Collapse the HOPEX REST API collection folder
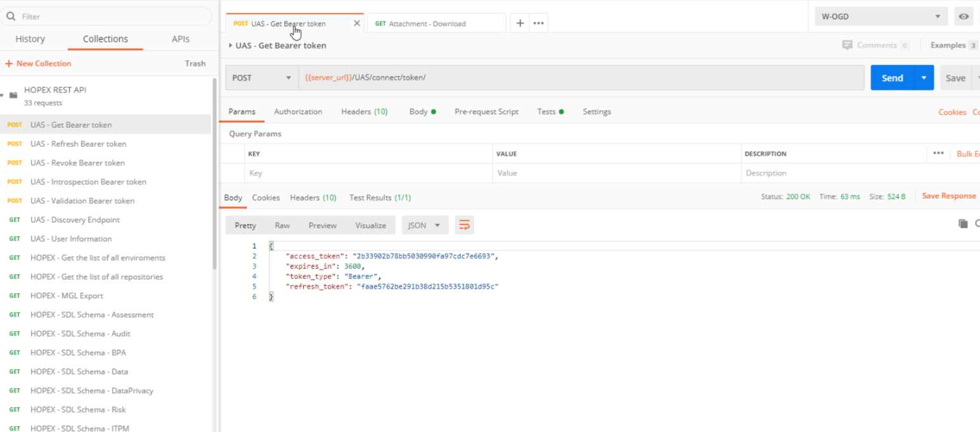The width and height of the screenshot is (980, 432). (3, 96)
